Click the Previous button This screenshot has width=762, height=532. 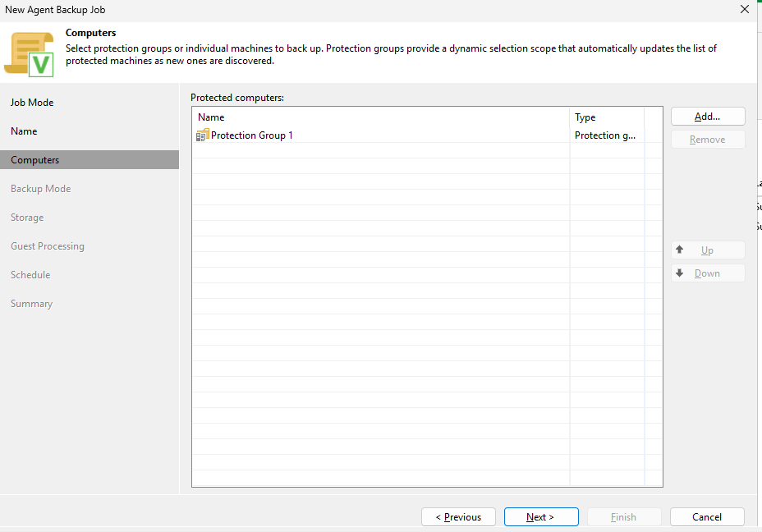click(458, 517)
